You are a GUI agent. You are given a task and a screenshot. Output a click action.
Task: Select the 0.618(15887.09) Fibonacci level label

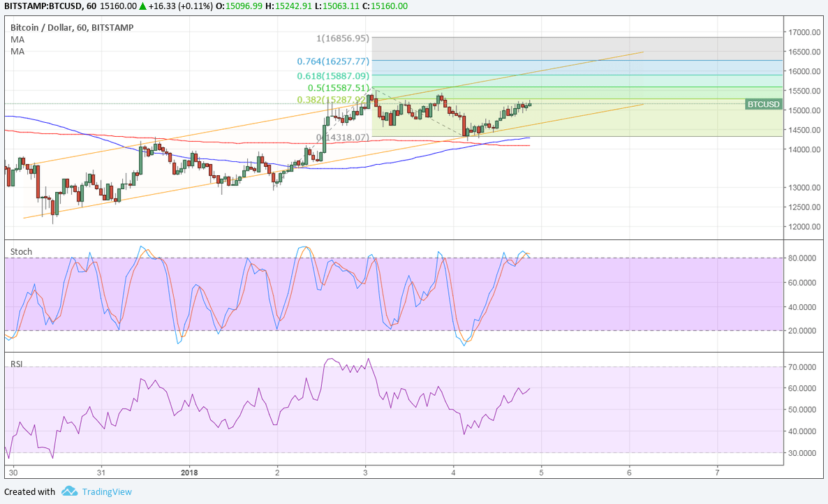(332, 75)
